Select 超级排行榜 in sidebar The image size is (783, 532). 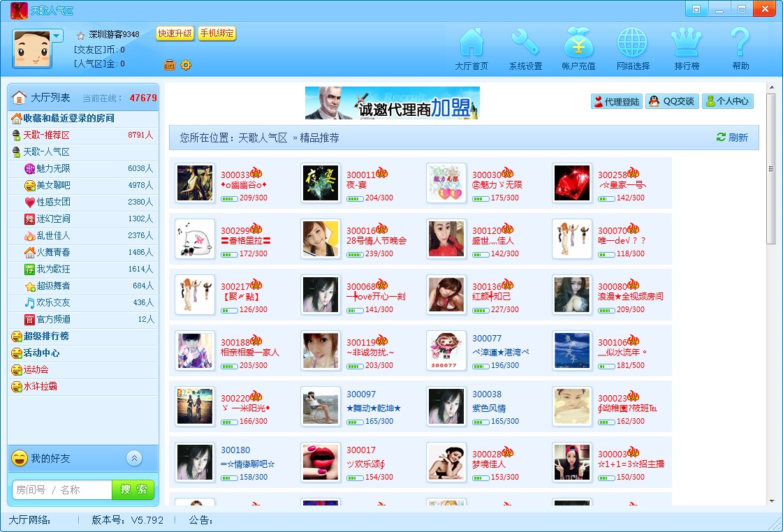[x=46, y=336]
